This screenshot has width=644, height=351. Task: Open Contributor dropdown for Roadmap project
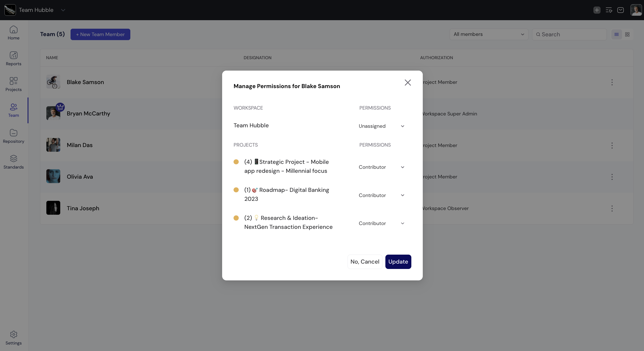(381, 195)
